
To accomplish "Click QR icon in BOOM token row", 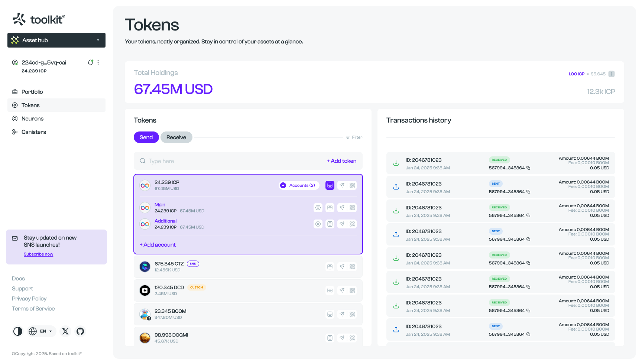I will point(352,314).
